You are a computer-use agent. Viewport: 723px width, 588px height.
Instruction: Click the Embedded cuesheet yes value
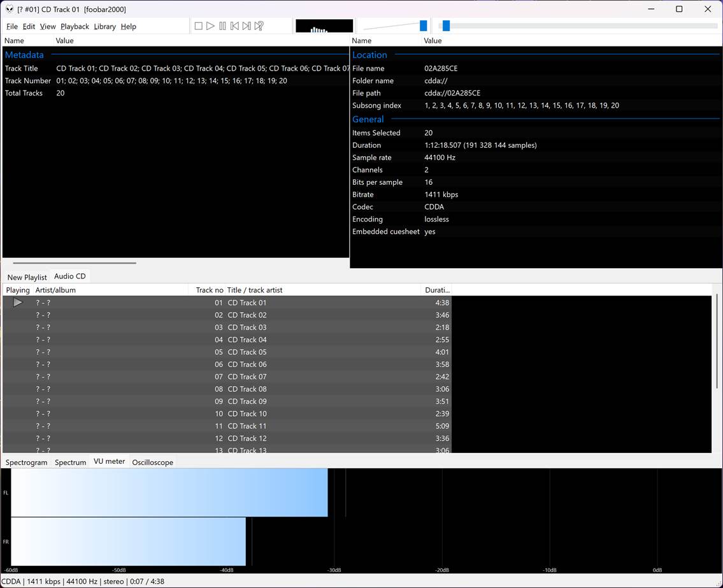coord(430,232)
